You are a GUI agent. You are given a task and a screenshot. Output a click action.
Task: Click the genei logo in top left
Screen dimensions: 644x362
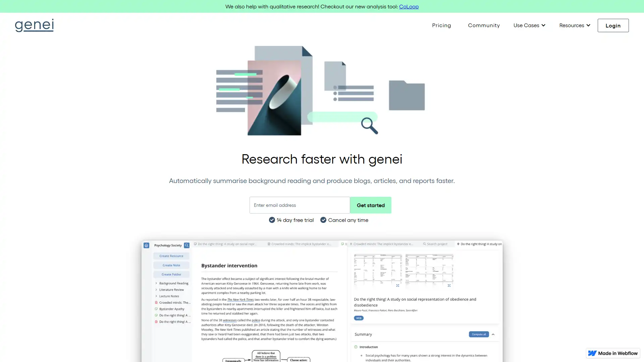click(34, 25)
